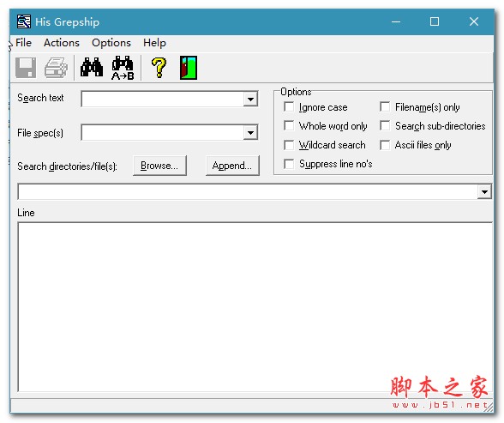Exit via the green door icon
Screen dimensions: 504x423
click(x=189, y=68)
